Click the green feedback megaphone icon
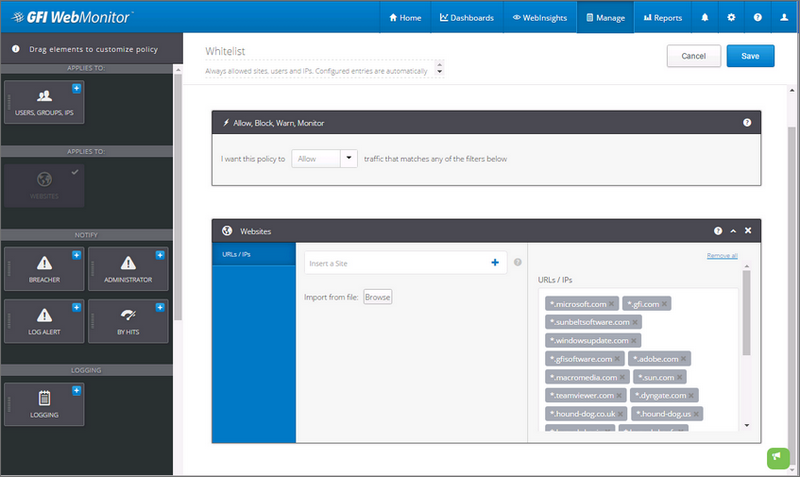Viewport: 800px width, 477px height. pos(778,458)
